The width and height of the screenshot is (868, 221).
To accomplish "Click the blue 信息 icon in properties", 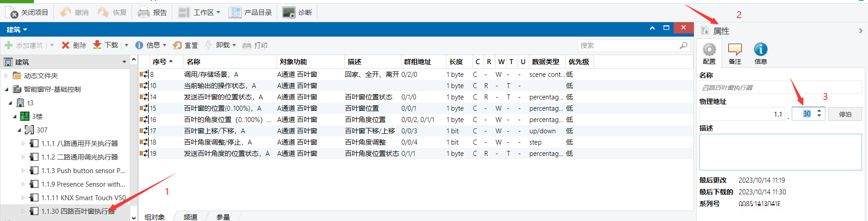I will coord(760,49).
